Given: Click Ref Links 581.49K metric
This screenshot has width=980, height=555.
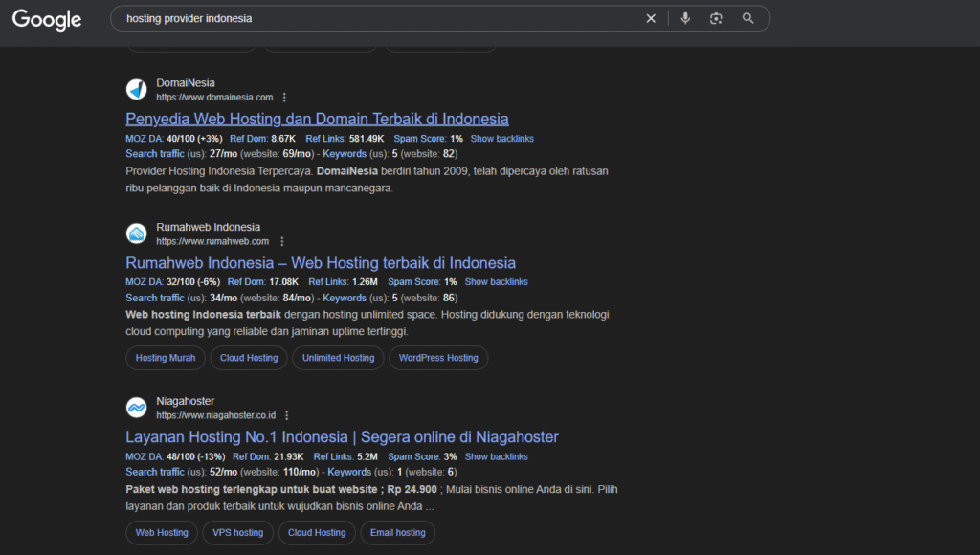Looking at the screenshot, I should point(345,139).
